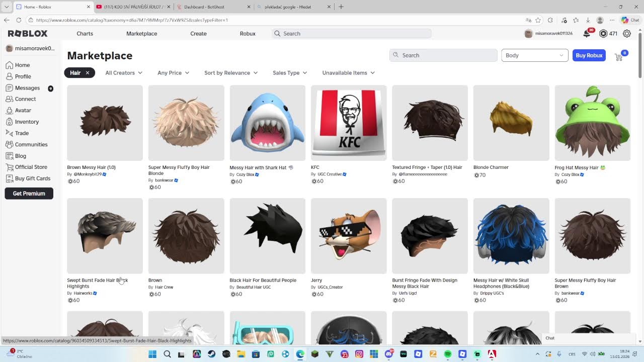Open Spotify from the taskbar
Viewport: 644px width, 362px height.
pos(448,354)
